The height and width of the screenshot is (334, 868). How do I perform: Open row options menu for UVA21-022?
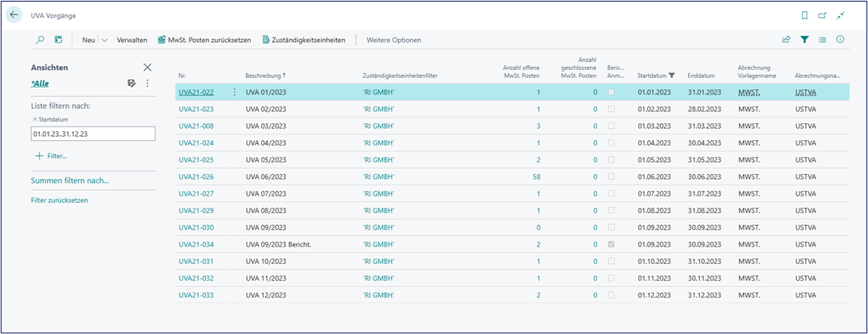point(234,93)
